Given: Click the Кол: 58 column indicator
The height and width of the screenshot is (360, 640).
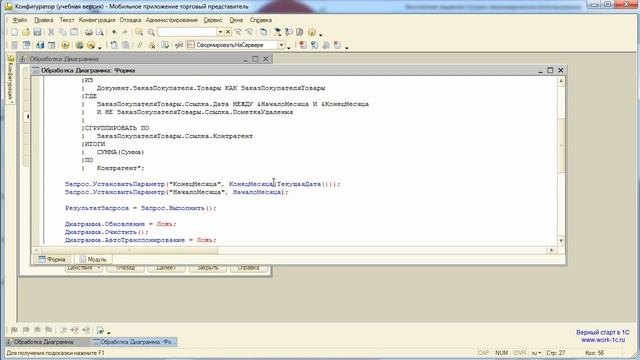Looking at the screenshot, I should click(595, 353).
